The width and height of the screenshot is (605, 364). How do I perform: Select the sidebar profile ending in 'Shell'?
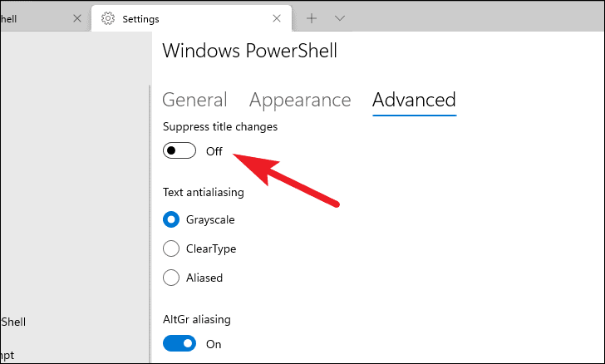(x=13, y=322)
